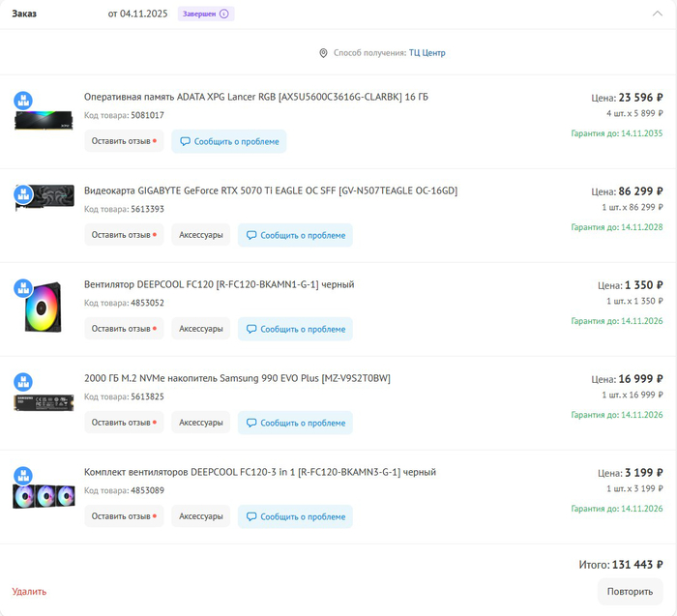This screenshot has width=677, height=616.
Task: Open accessories for GIGABYTE RTX 5070 Ti
Action: pos(201,235)
